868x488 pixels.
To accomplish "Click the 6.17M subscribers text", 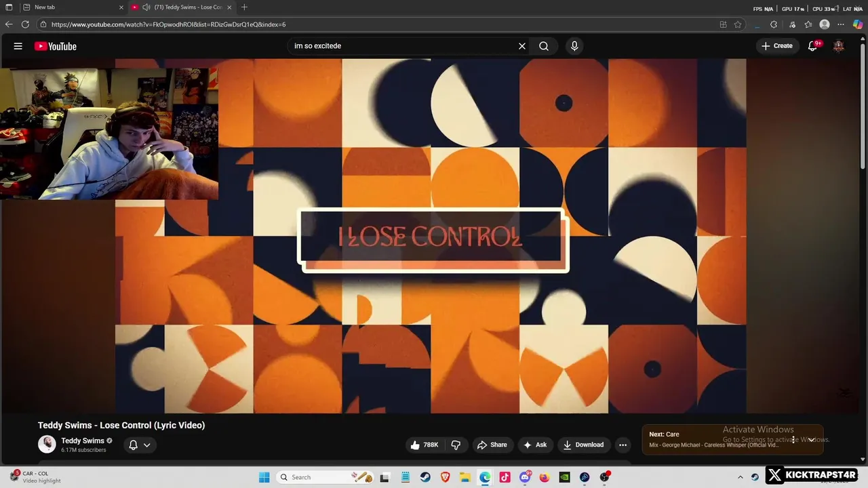I will [83, 450].
